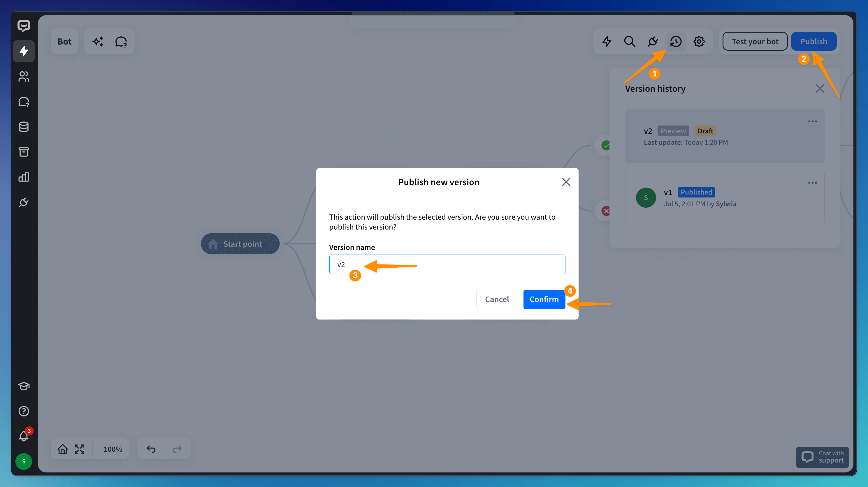Open bot settings gear icon
Viewport: 868px width, 487px height.
tap(699, 41)
